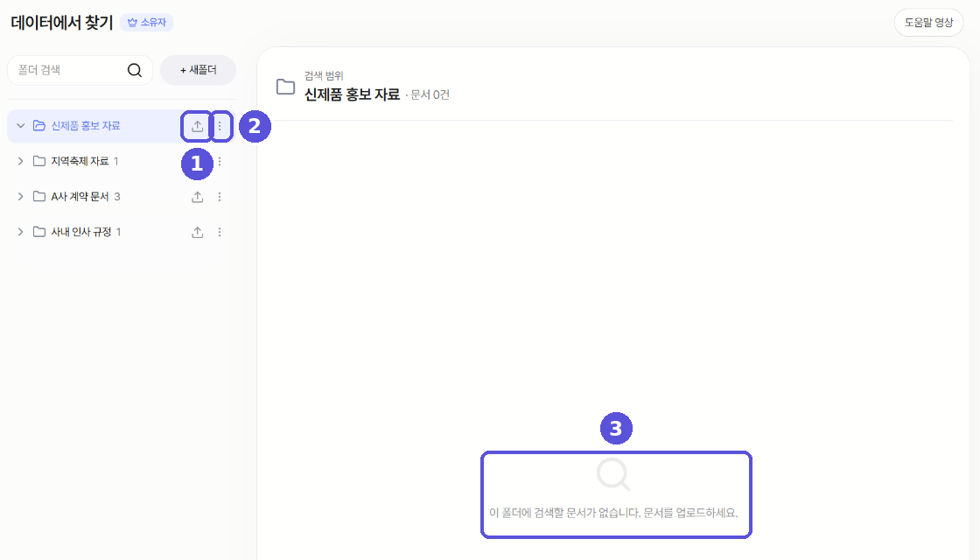Screen dimensions: 980x560
Task: Click the folder icon of 사내 인사 규정
Action: (38, 232)
